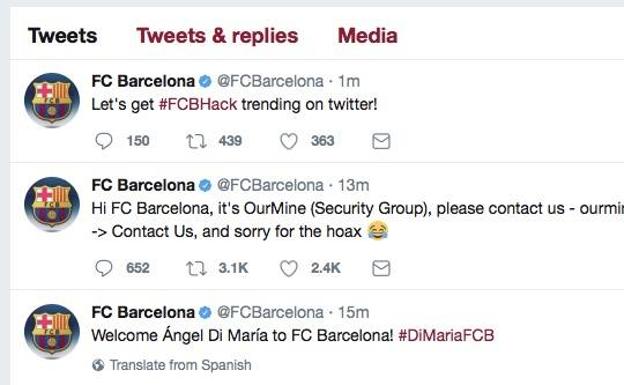Click Translate from Spanish link
The height and width of the screenshot is (385, 624).
180,365
